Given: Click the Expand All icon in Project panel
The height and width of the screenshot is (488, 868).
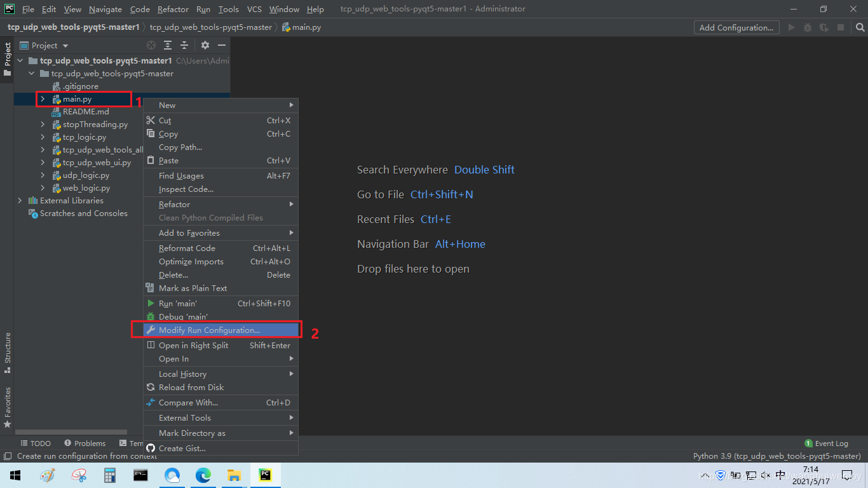Looking at the screenshot, I should (168, 45).
